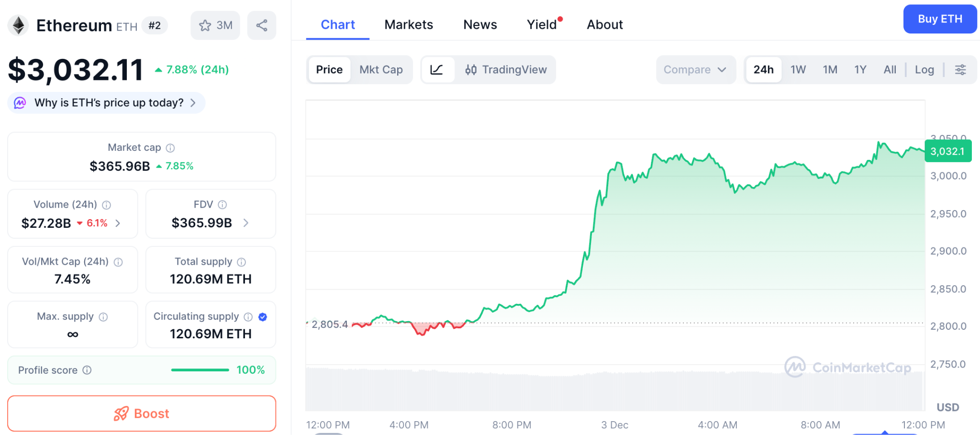The image size is (980, 435).
Task: Open the share icon button
Action: 262,25
